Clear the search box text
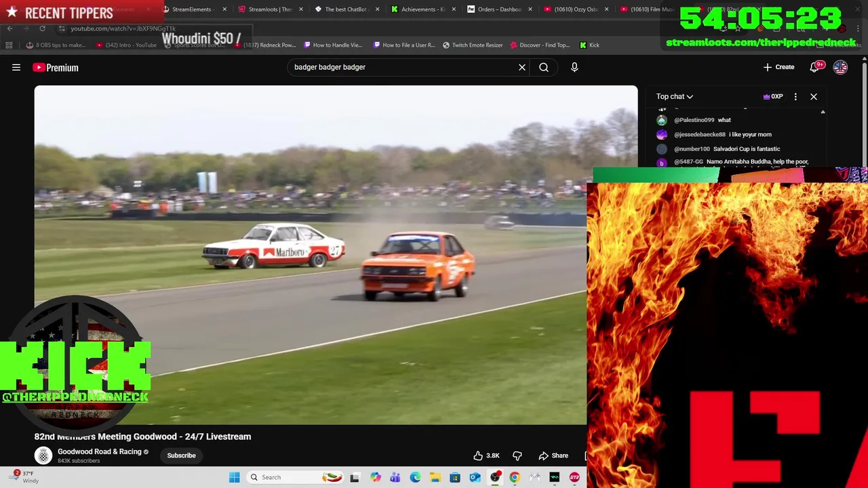This screenshot has height=488, width=868. click(522, 67)
